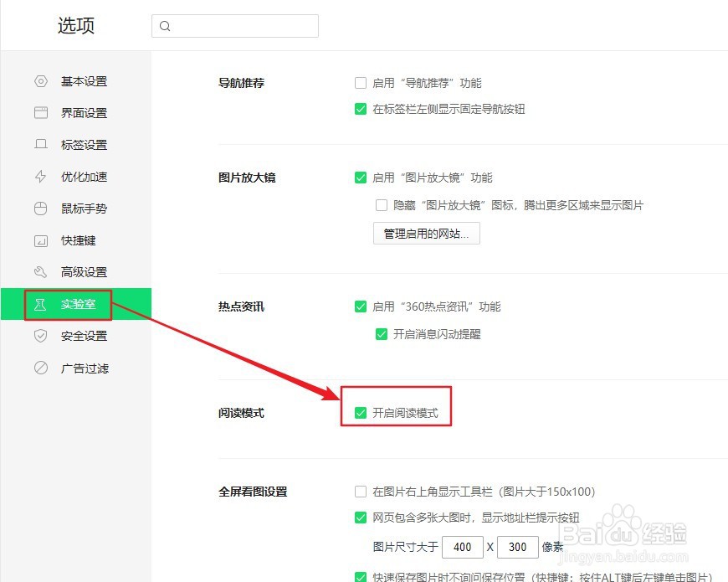728x582 pixels.
Task: Click the search magnifier icon
Action: pyautogui.click(x=165, y=26)
